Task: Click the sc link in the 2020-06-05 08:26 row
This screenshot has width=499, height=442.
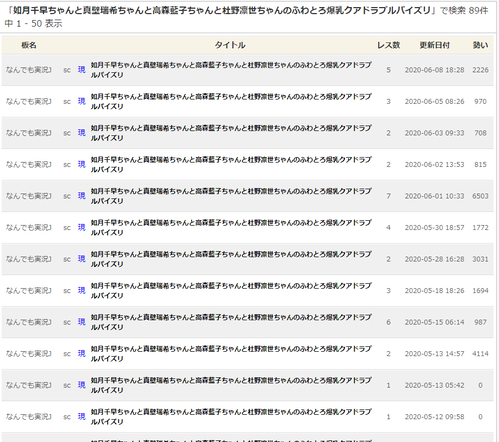Action: coord(67,102)
